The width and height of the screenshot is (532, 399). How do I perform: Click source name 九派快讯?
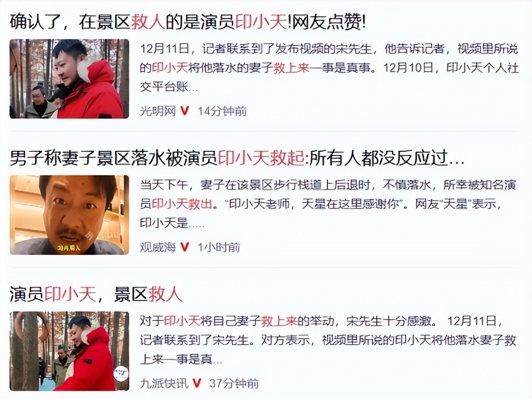coord(164,384)
